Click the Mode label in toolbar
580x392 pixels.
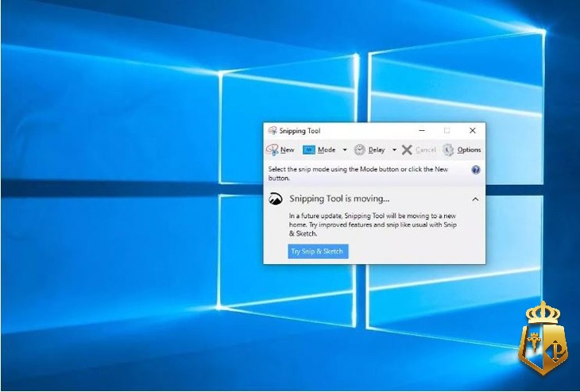[x=327, y=150]
